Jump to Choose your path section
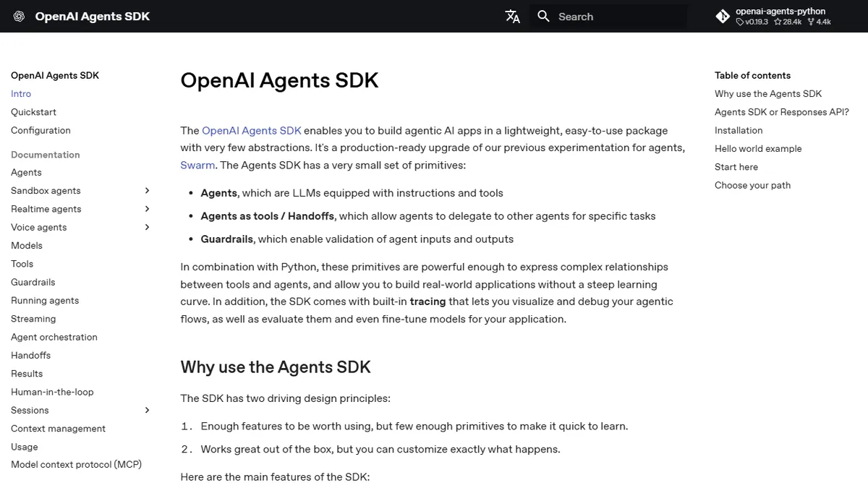The image size is (868, 488). pyautogui.click(x=752, y=185)
